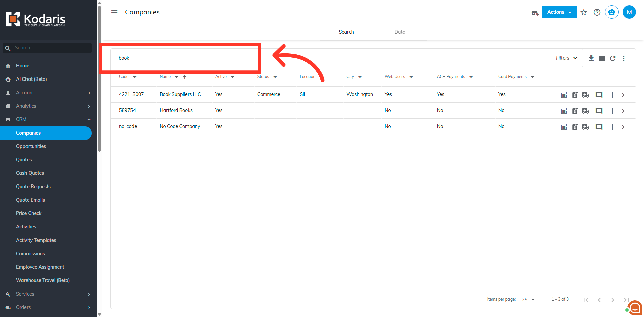This screenshot has height=317, width=644.
Task: Change items per page dropdown
Action: click(x=528, y=299)
